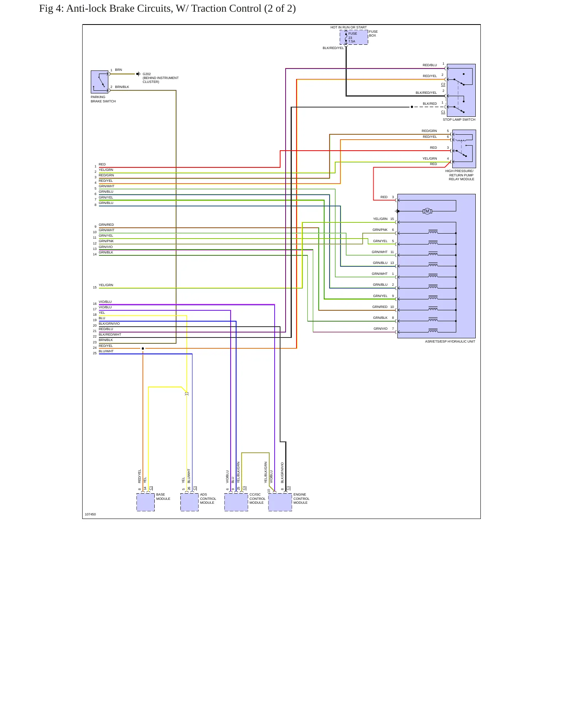Select the 'ADS CONTROL MODULE' label
This screenshot has width=563, height=728.
[208, 498]
